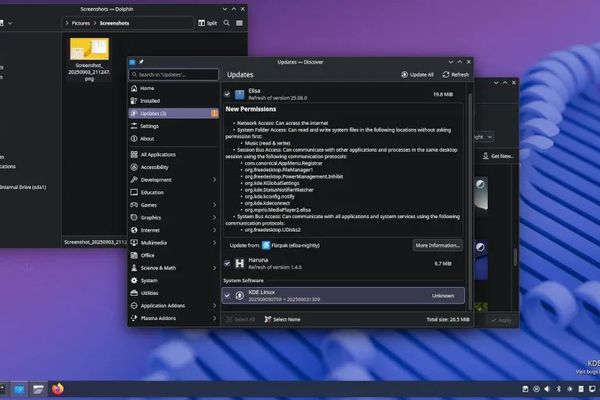Screen dimensions: 600x400
Task: Click Get New... in the background window
Action: (x=498, y=156)
